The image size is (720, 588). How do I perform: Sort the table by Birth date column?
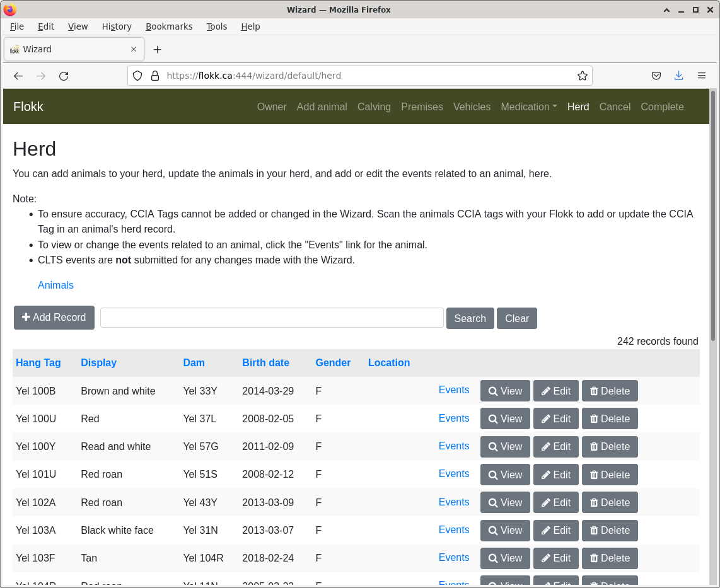click(x=265, y=362)
